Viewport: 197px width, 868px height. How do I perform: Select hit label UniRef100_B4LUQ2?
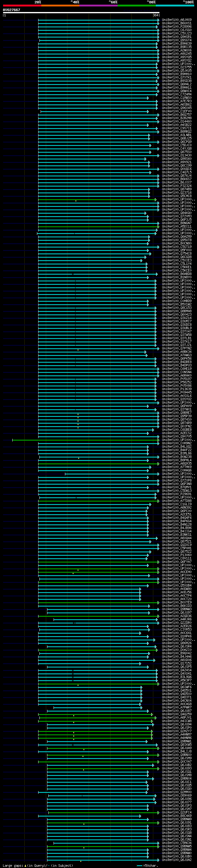pos(177,446)
